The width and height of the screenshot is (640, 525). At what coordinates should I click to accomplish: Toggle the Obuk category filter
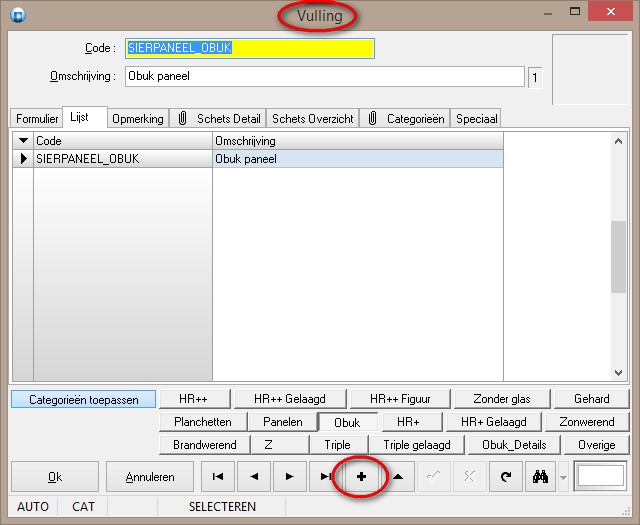point(347,422)
